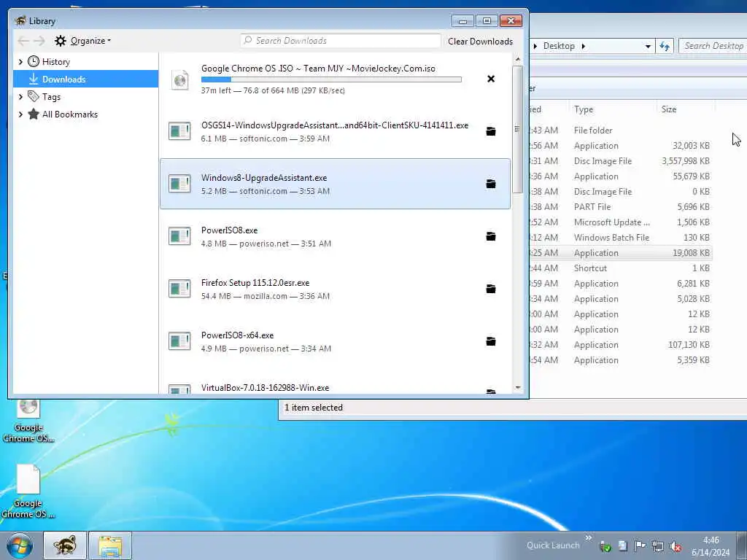The height and width of the screenshot is (560, 747).
Task: Select the Firefox Setup 115.12.0esr.exe entry
Action: (335, 289)
